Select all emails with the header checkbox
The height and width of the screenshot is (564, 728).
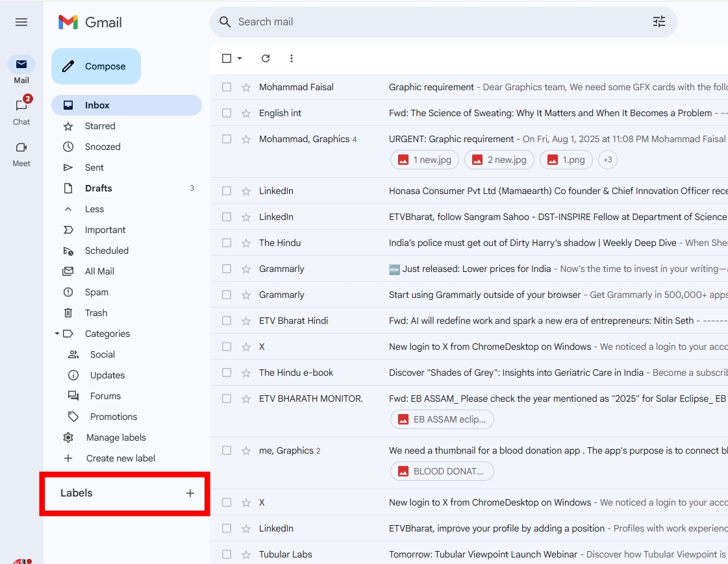[226, 58]
